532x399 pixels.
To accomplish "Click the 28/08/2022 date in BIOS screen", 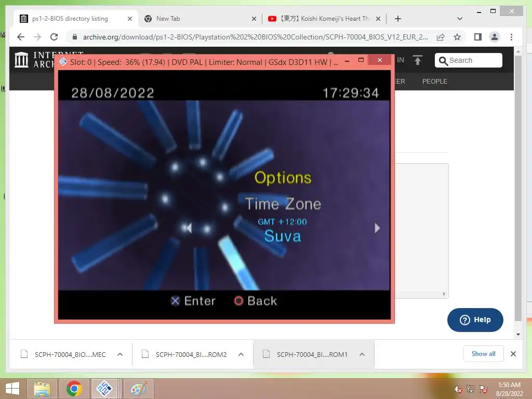I will [113, 93].
